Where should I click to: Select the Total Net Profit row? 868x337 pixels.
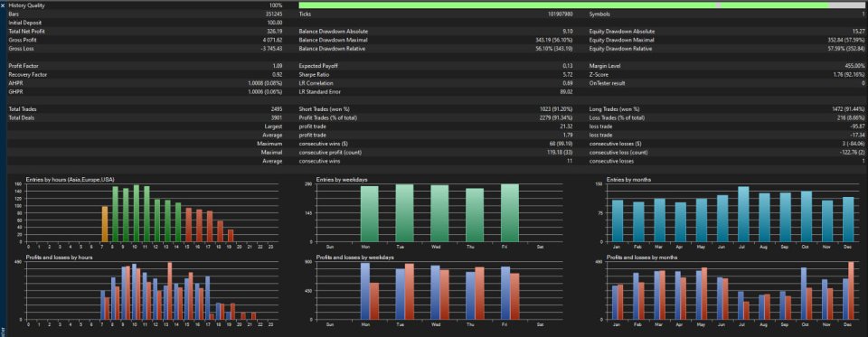(147, 32)
